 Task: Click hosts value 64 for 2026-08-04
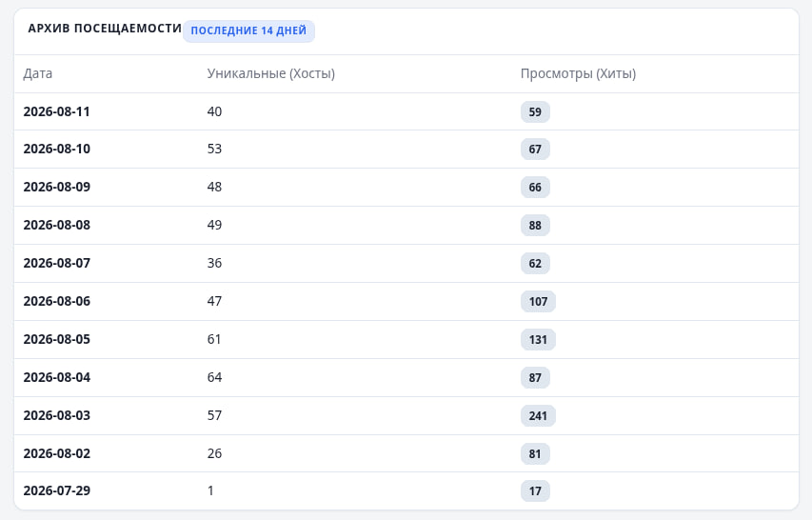pos(214,377)
